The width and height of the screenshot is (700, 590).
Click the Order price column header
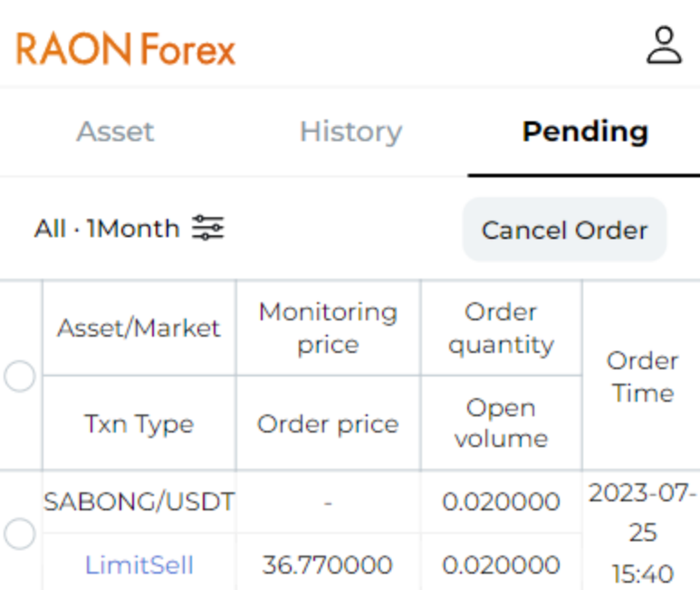328,423
